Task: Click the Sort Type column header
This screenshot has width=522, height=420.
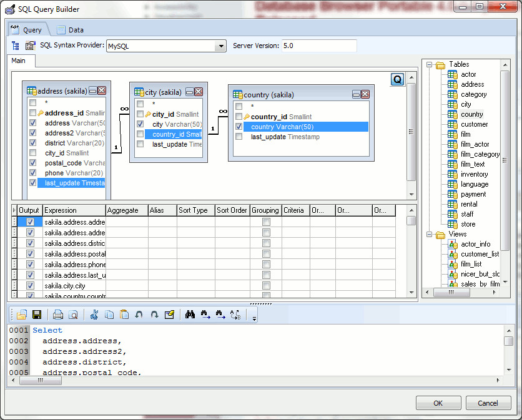Action: [x=196, y=210]
